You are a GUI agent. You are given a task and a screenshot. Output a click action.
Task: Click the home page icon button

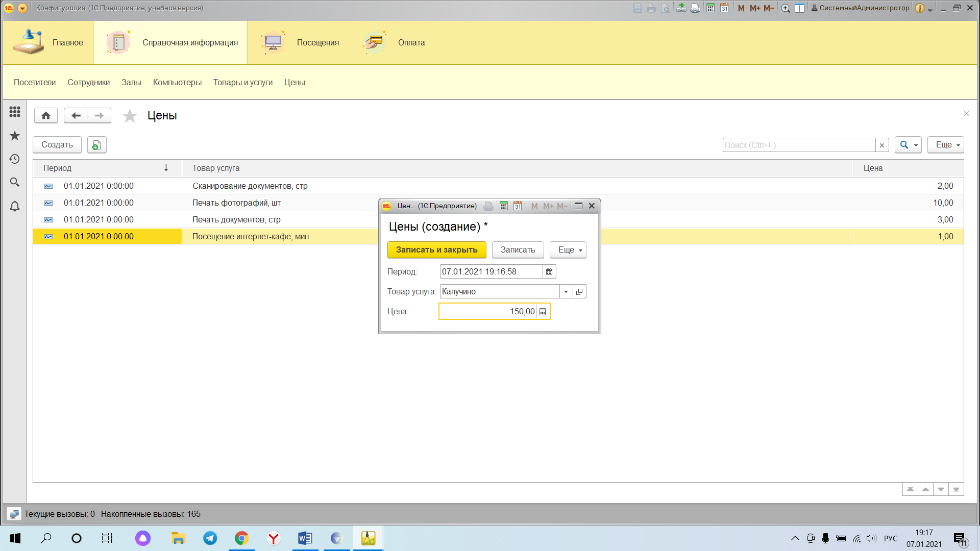46,116
